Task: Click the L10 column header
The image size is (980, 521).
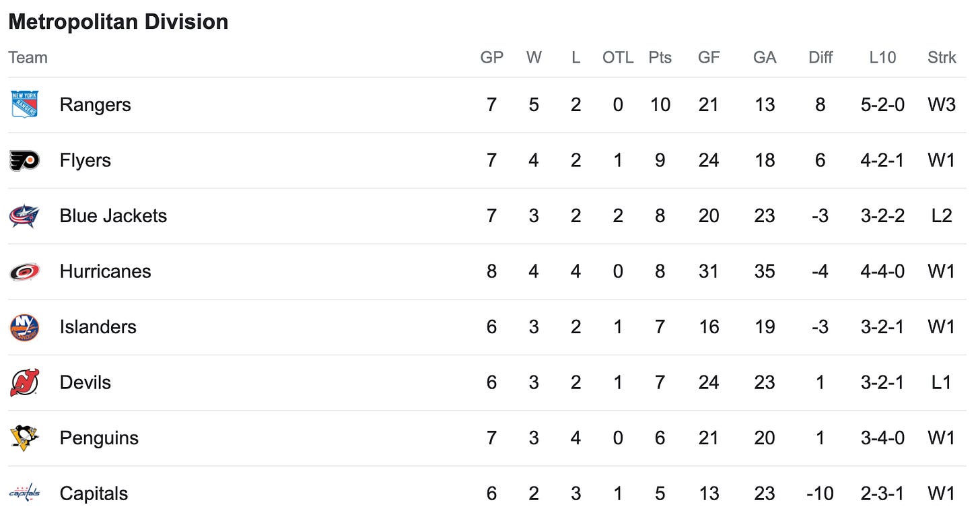Action: tap(882, 58)
